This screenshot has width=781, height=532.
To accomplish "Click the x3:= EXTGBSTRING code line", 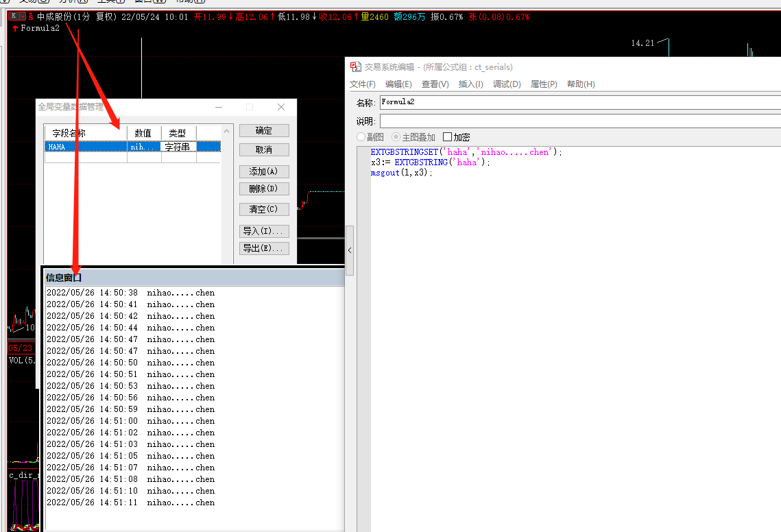I will 431,162.
